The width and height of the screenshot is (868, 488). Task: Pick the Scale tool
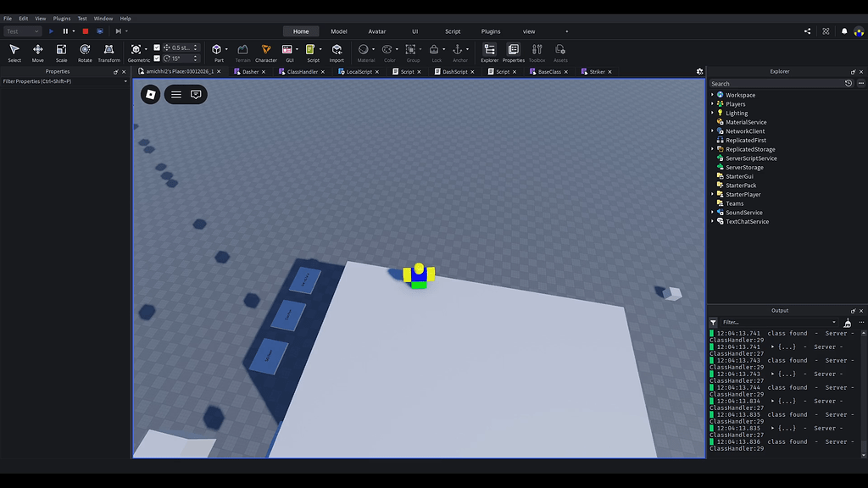pyautogui.click(x=61, y=53)
